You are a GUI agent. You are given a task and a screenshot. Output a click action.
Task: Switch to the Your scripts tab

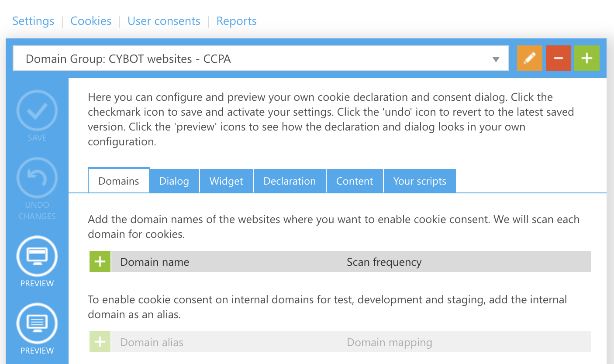click(419, 181)
